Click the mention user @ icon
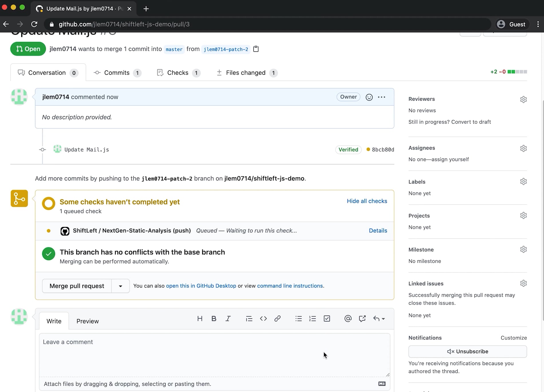 click(348, 319)
